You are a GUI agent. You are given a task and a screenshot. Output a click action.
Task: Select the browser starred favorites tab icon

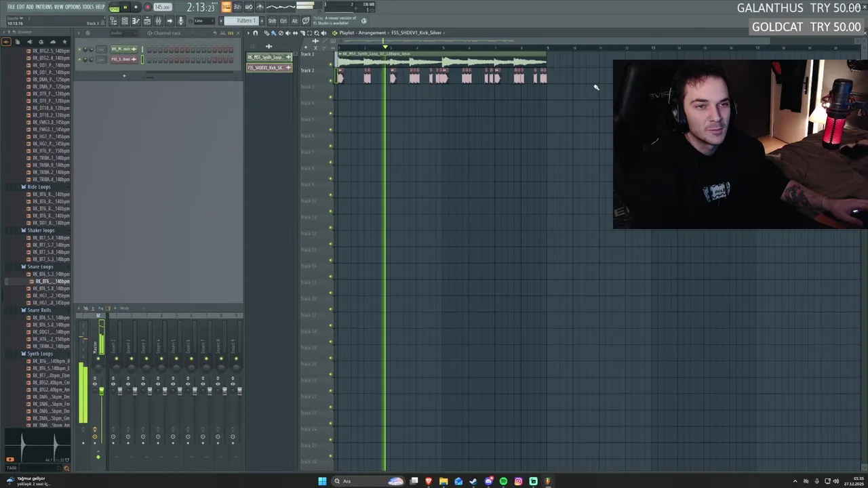point(64,42)
